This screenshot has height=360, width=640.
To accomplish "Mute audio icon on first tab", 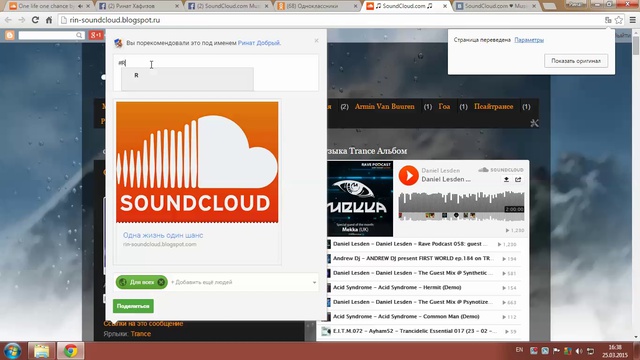I will tap(80, 6).
